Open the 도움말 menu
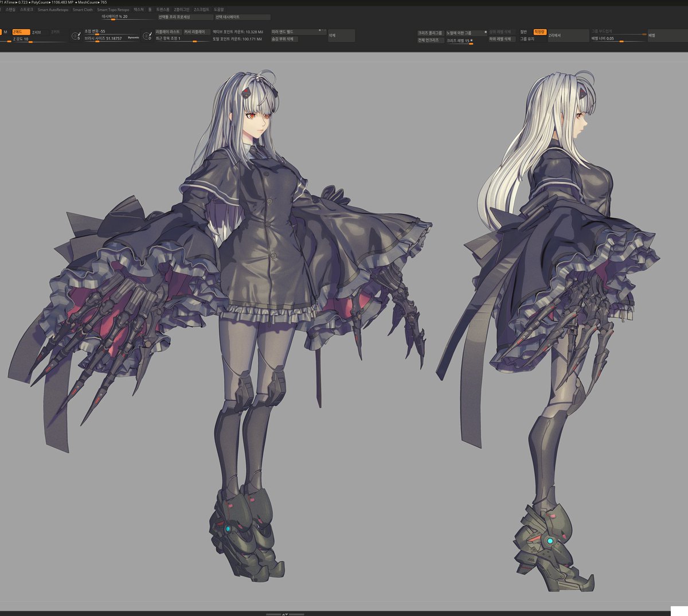The width and height of the screenshot is (688, 616). pyautogui.click(x=219, y=10)
